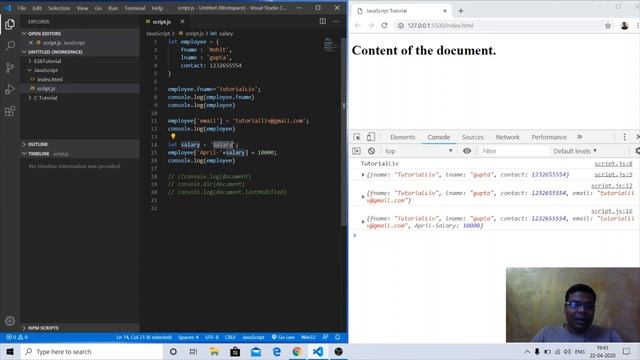Open the script.js:8 source link

pos(613,164)
